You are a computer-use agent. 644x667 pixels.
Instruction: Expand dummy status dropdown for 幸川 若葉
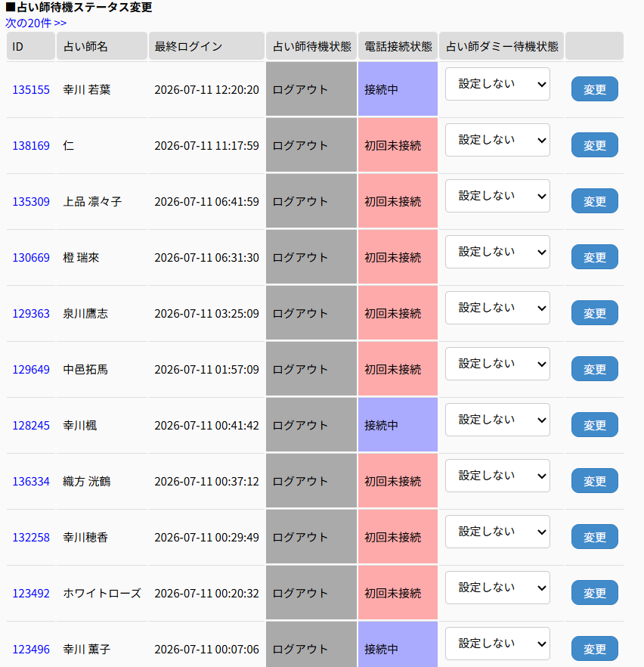pos(497,84)
